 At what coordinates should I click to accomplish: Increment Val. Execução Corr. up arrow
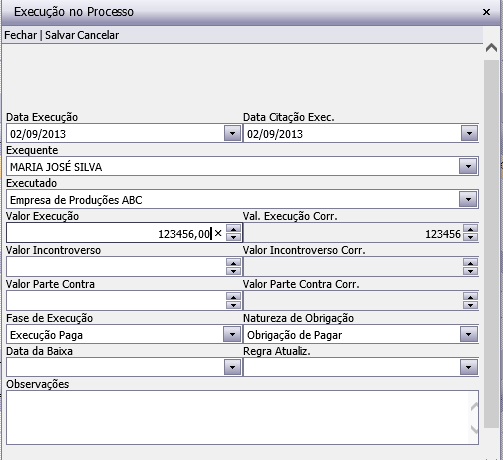(x=470, y=229)
